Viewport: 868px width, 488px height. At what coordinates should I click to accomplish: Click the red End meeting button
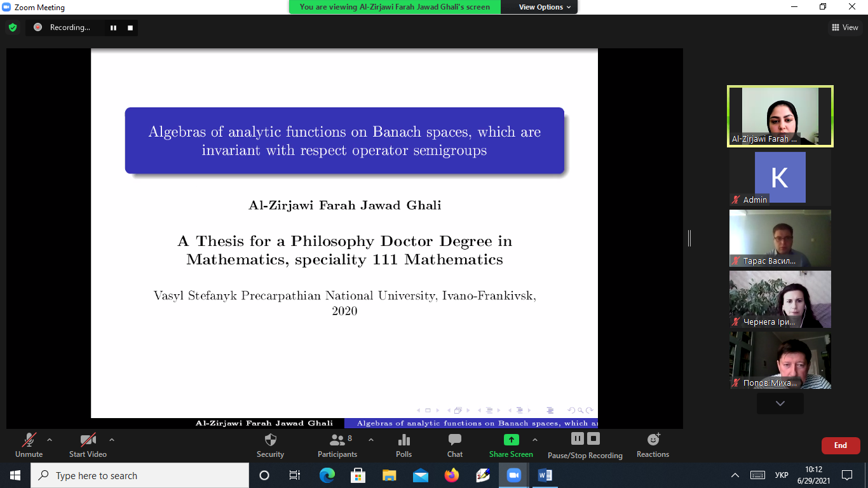click(x=840, y=445)
